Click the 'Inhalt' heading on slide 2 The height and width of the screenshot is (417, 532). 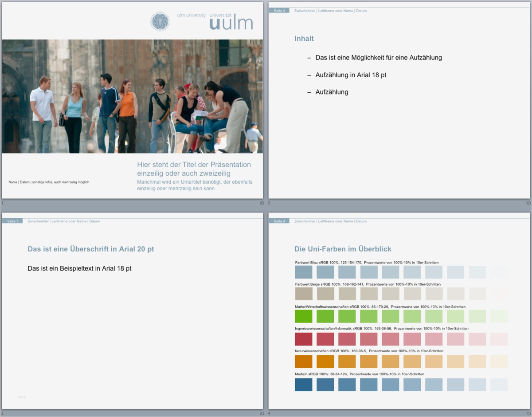tap(304, 39)
